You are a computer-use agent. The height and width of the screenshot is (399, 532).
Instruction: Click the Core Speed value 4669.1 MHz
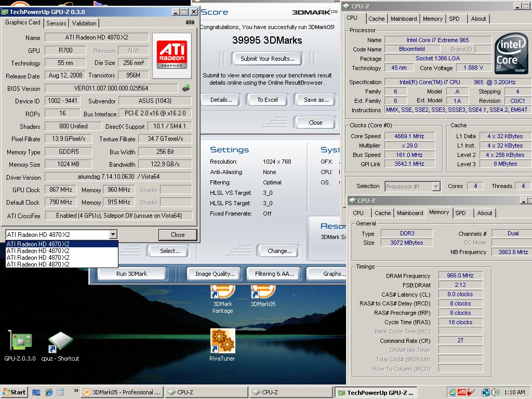[409, 136]
